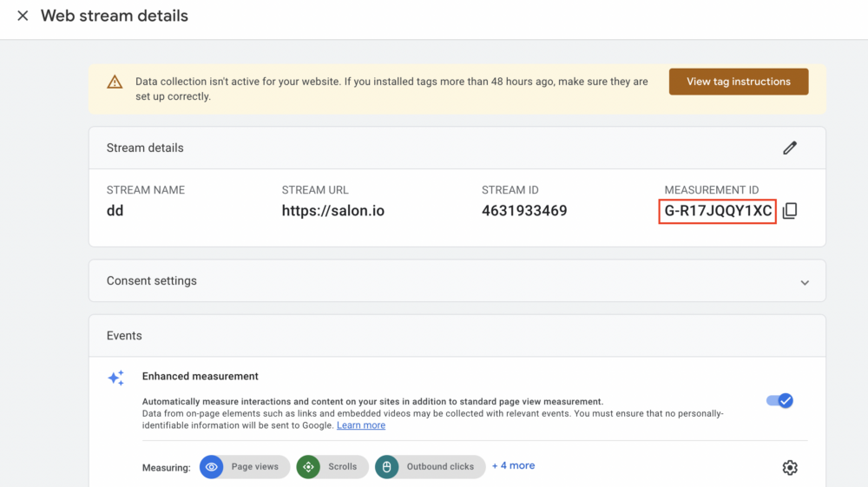Click the warning triangle icon
The image size is (868, 487).
[x=115, y=82]
